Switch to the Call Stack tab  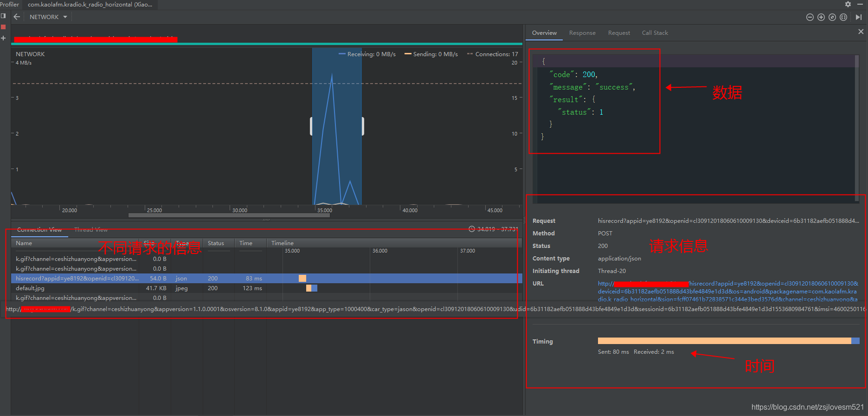655,33
